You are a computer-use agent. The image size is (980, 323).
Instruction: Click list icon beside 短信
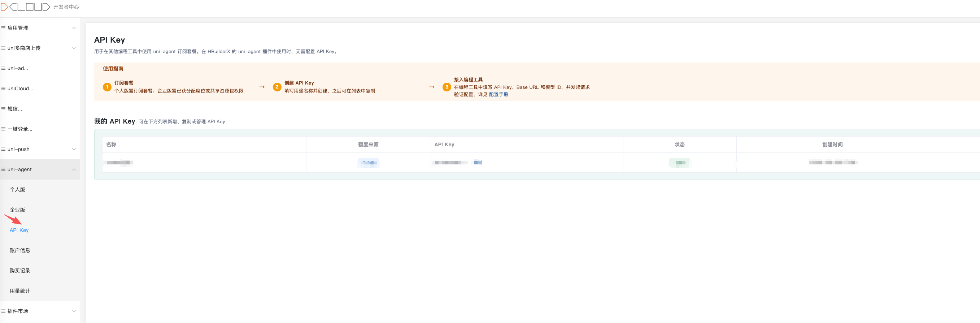3,108
